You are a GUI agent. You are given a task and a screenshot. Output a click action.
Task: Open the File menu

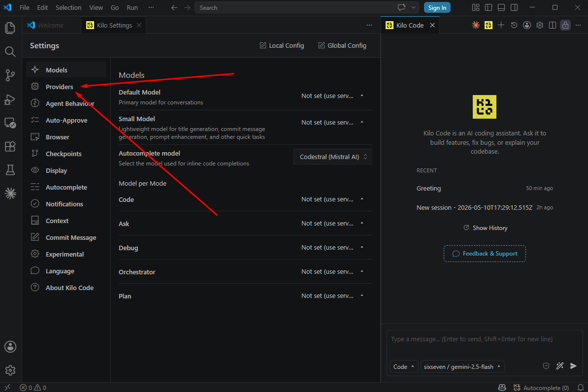pyautogui.click(x=24, y=7)
